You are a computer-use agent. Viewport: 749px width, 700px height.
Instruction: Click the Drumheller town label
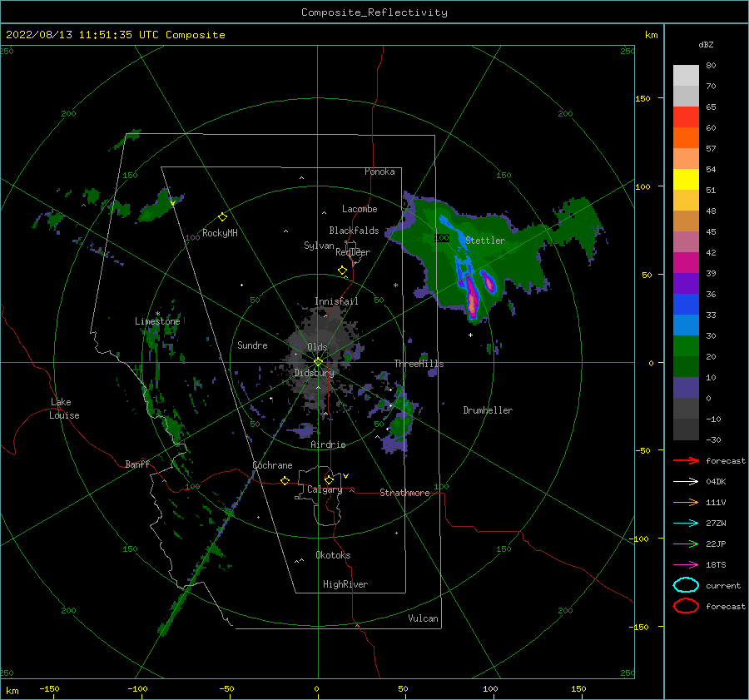488,410
